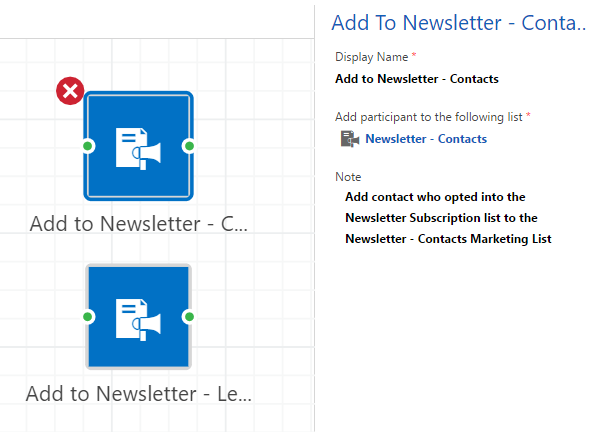Click the 'Add to Newsletter - C...' tile label

pyautogui.click(x=138, y=224)
